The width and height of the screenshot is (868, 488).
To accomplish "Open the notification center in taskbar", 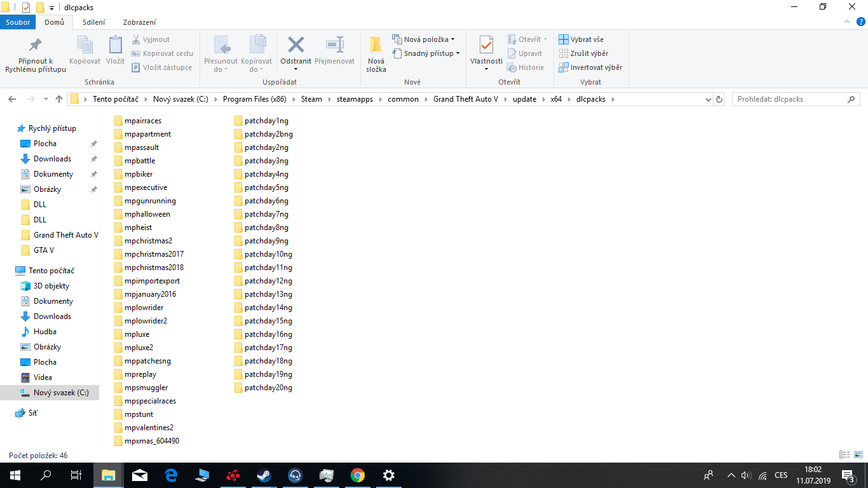I will (848, 475).
